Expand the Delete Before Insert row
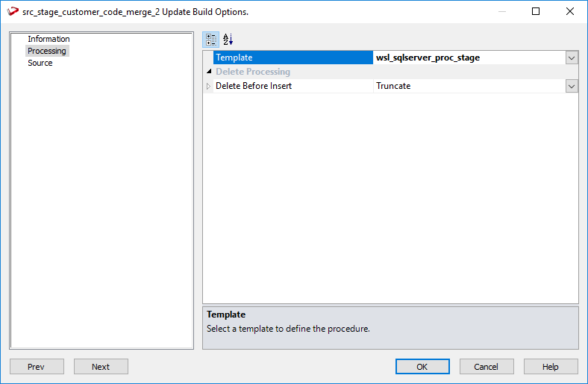 tap(209, 86)
